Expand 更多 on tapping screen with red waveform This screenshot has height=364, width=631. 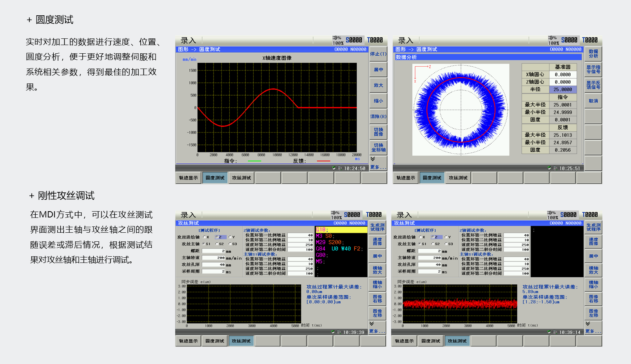coord(593,331)
